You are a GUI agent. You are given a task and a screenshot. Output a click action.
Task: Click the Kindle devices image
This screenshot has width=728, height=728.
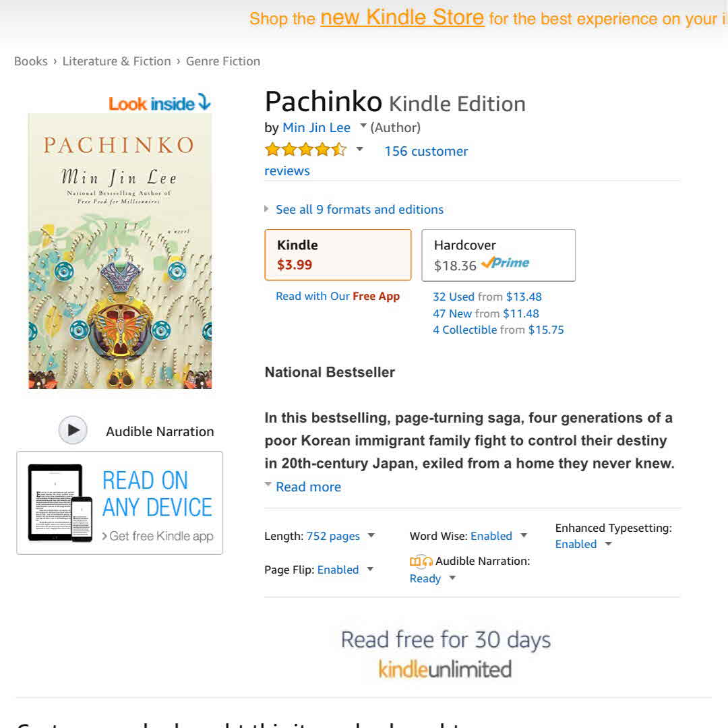tap(60, 502)
